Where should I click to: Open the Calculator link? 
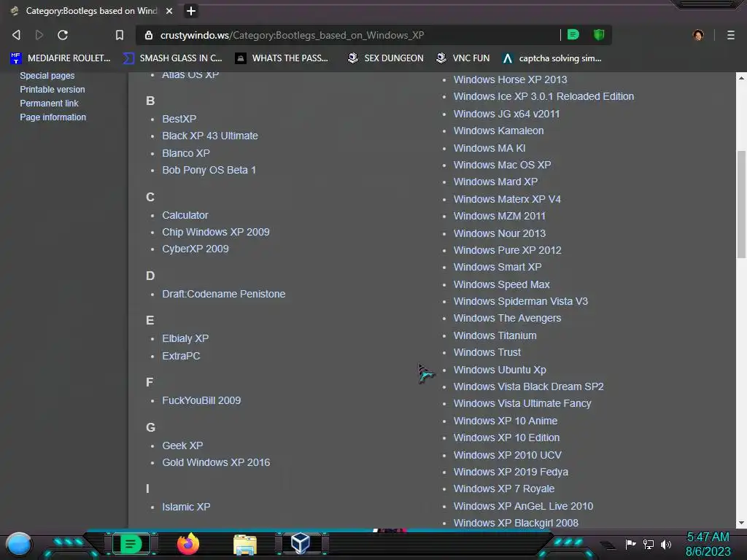click(x=185, y=215)
